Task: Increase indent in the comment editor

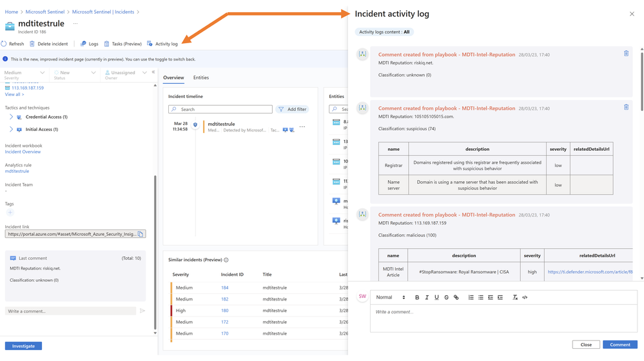Action: pos(500,297)
